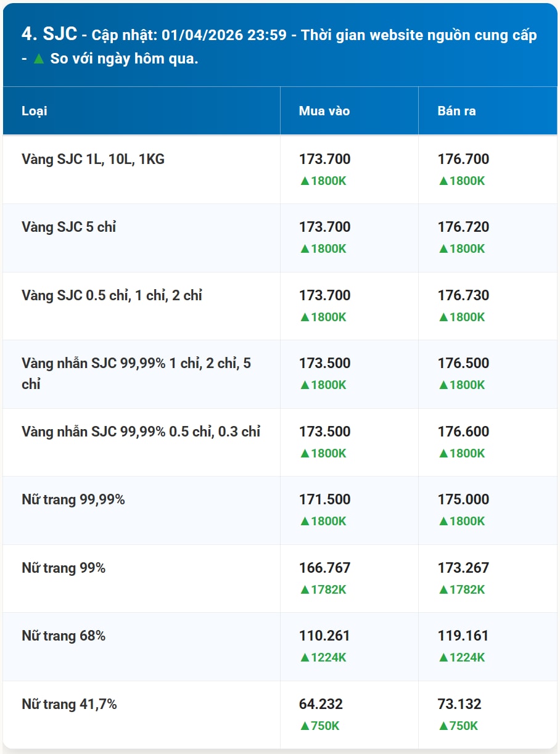Screen dimensions: 560x754
Task: Click the "Nữ trang 99,99%" row label
Action: 73,500
